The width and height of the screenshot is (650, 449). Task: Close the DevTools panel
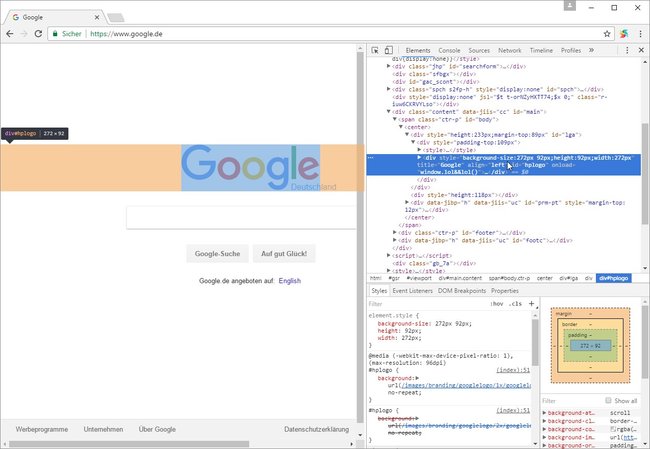pyautogui.click(x=641, y=50)
